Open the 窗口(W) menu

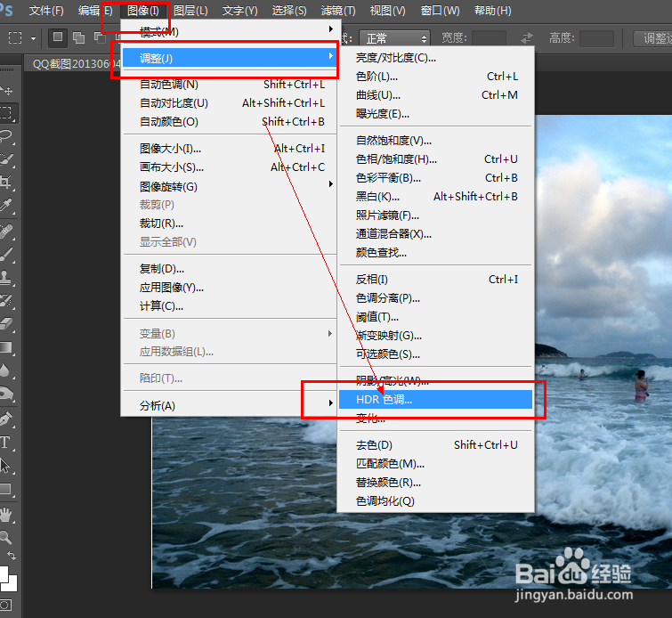tap(441, 11)
